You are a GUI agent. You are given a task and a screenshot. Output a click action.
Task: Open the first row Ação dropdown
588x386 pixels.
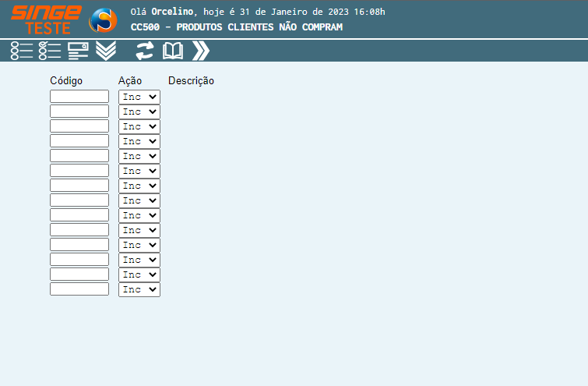(x=139, y=97)
